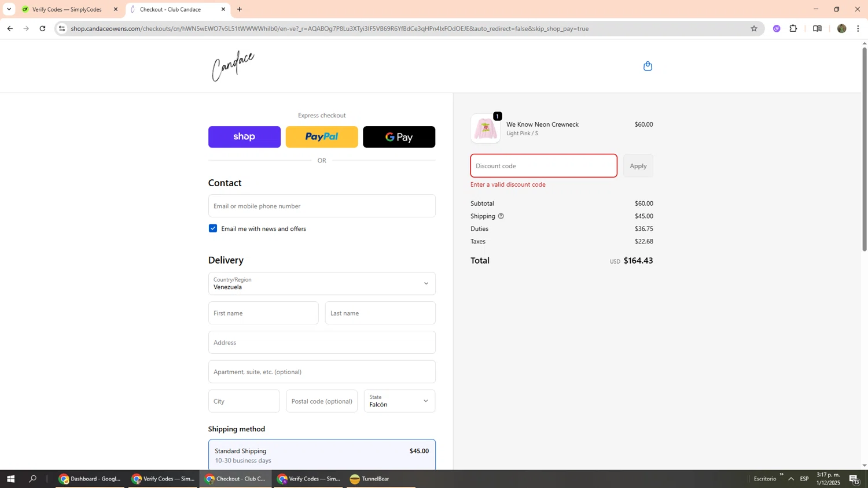Click the City field
This screenshot has width=868, height=488.
(244, 401)
